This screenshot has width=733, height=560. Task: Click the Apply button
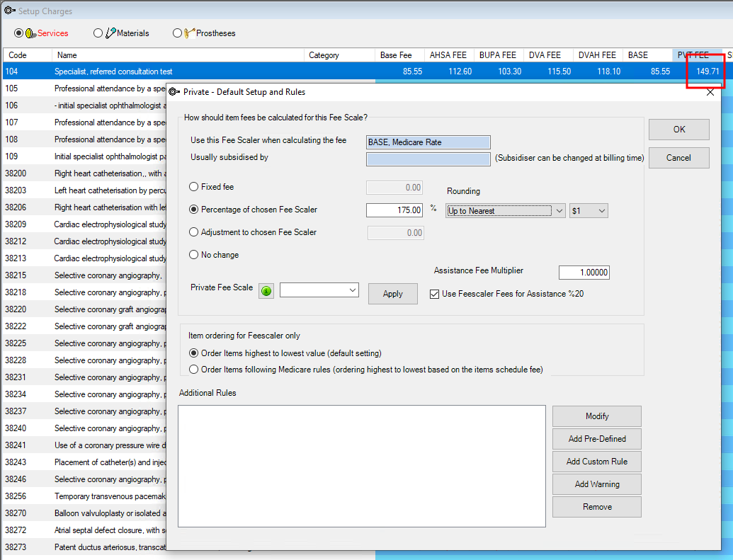tap(392, 294)
